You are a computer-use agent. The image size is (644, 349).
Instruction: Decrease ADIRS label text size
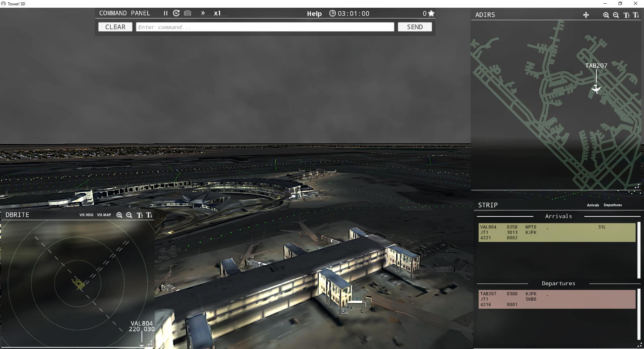(x=636, y=15)
